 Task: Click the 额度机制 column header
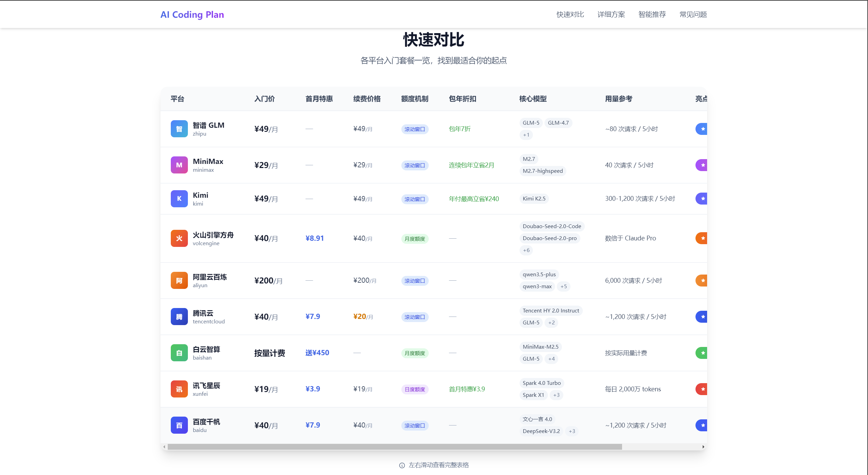[415, 99]
